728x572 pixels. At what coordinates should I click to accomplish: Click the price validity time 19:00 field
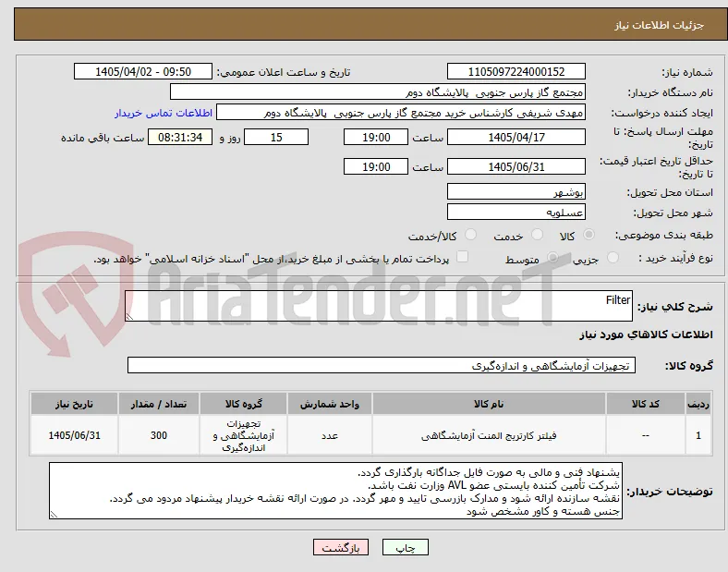point(376,166)
